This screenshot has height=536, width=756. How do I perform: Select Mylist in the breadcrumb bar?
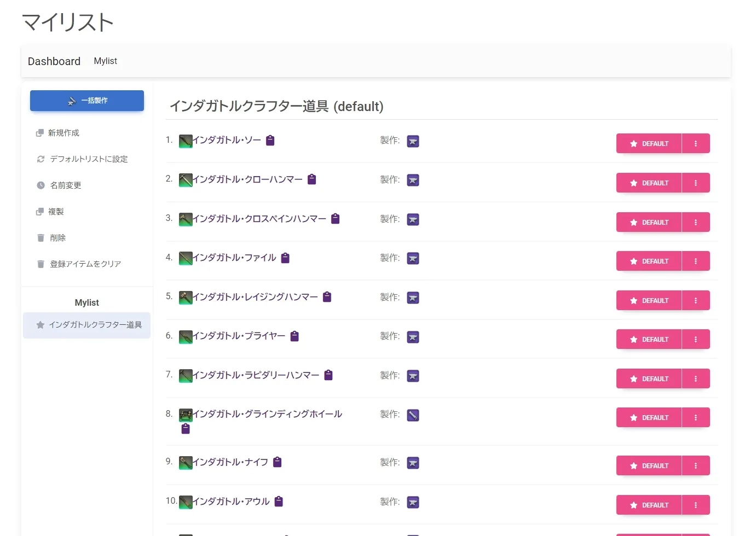coord(106,61)
